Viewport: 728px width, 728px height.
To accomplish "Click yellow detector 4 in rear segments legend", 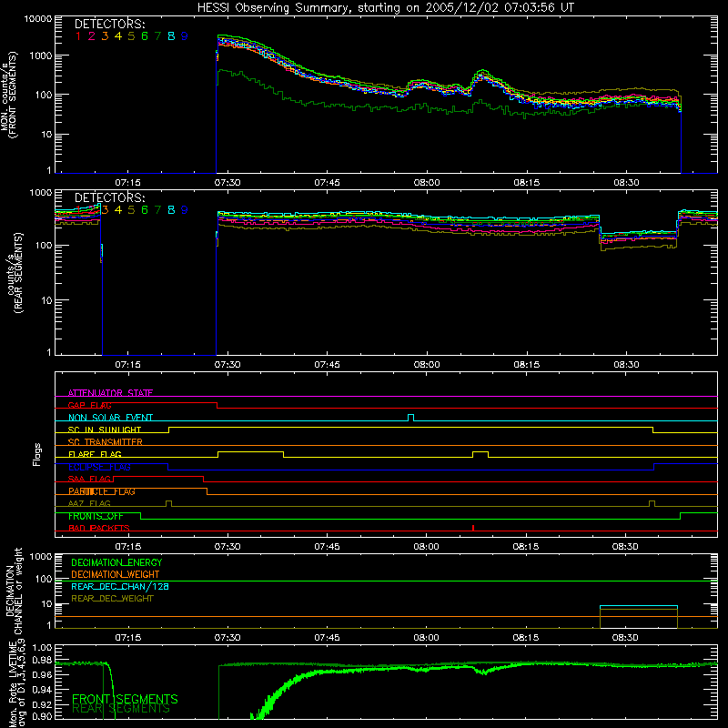I will click(118, 210).
